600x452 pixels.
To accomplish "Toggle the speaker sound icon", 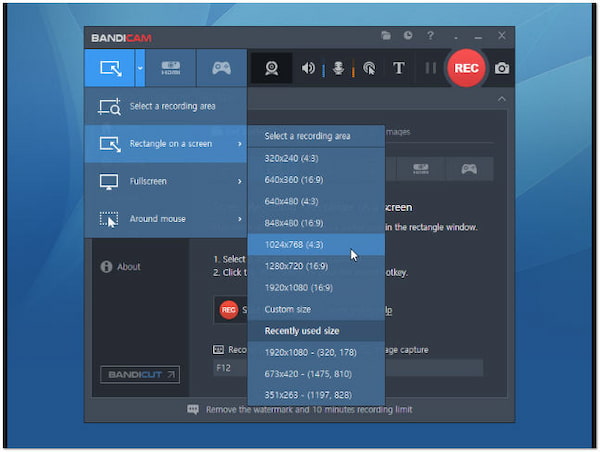I will 308,69.
